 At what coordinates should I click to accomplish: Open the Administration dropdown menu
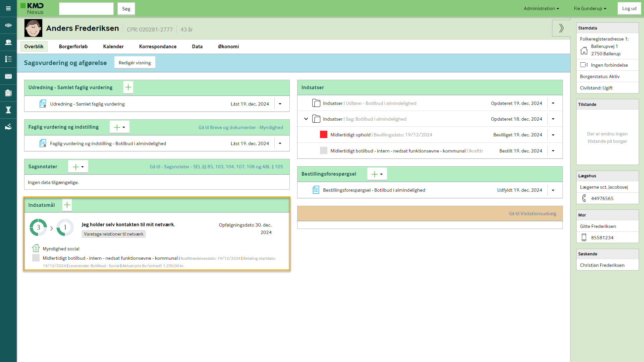coord(541,9)
